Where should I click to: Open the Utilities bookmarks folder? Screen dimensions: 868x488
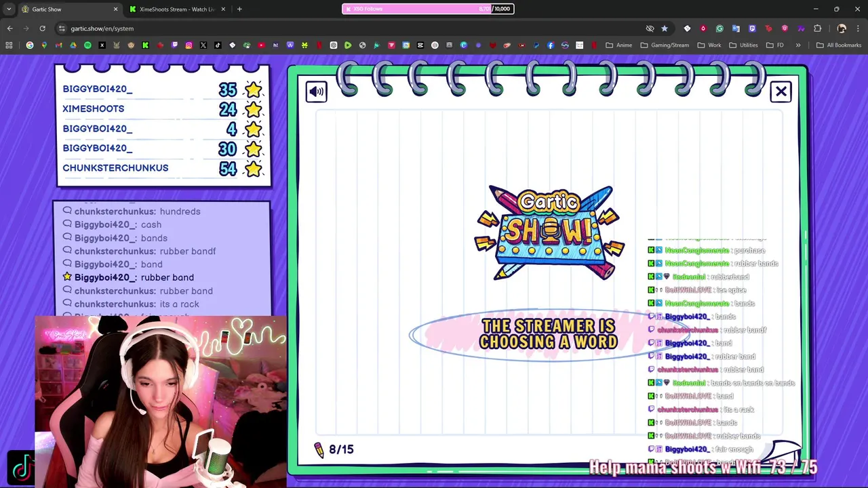click(x=743, y=45)
